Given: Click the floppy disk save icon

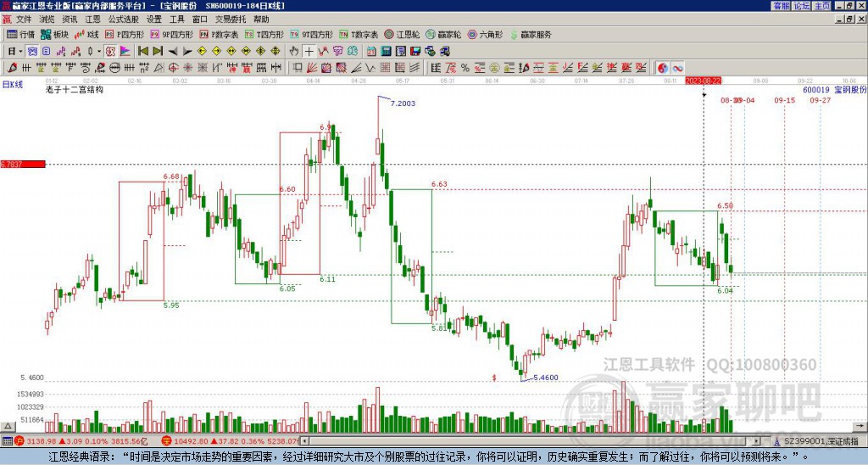Looking at the screenshot, I should pos(415,52).
